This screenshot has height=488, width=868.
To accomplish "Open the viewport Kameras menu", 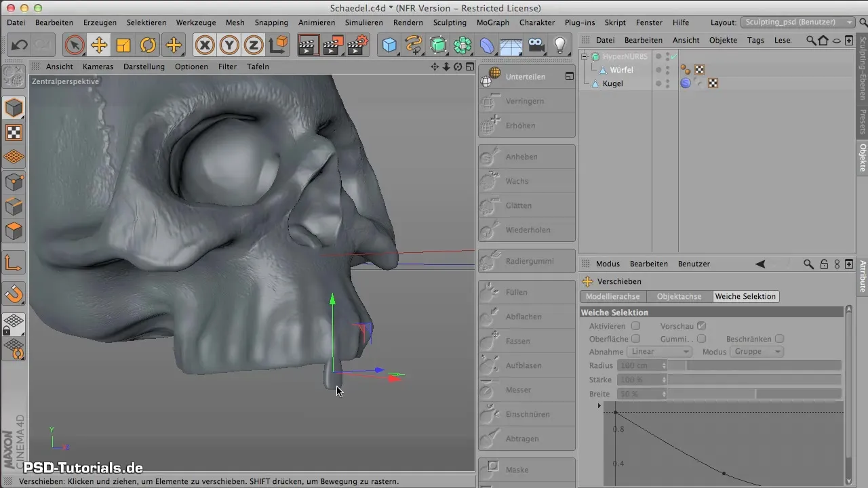I will [98, 66].
